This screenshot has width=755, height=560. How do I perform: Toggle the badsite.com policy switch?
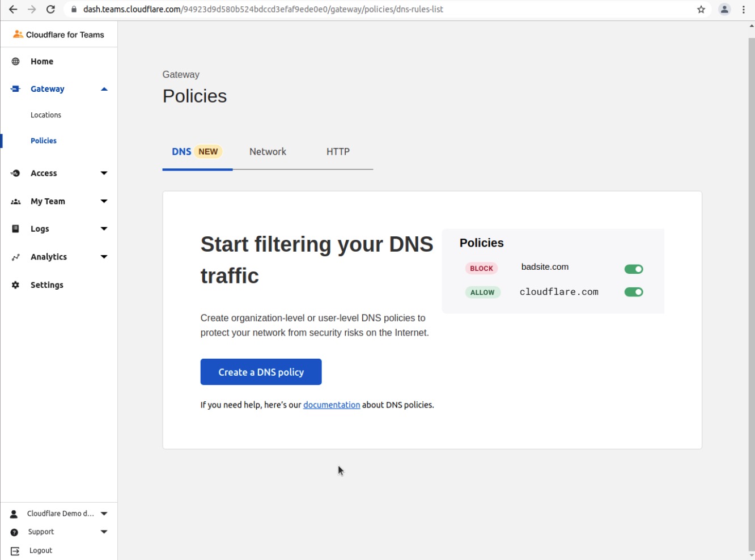point(634,269)
